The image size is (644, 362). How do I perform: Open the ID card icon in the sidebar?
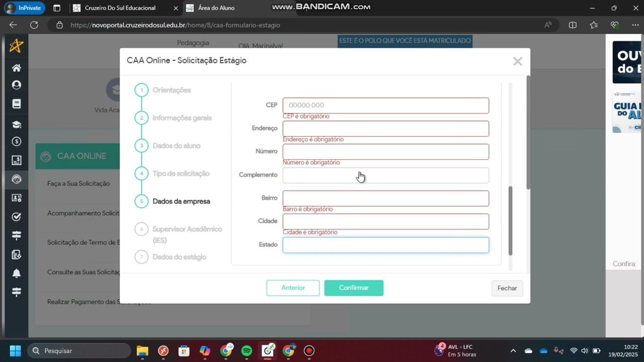pos(17,198)
